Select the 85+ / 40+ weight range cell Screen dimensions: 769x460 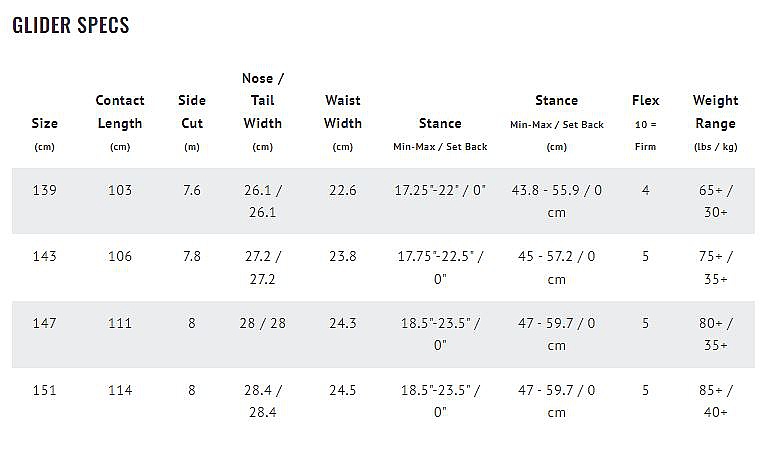click(x=715, y=401)
